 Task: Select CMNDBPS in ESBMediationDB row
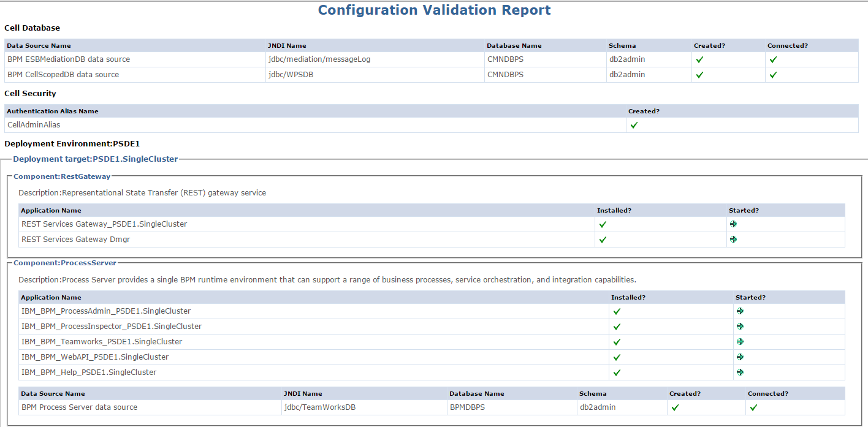pos(505,59)
